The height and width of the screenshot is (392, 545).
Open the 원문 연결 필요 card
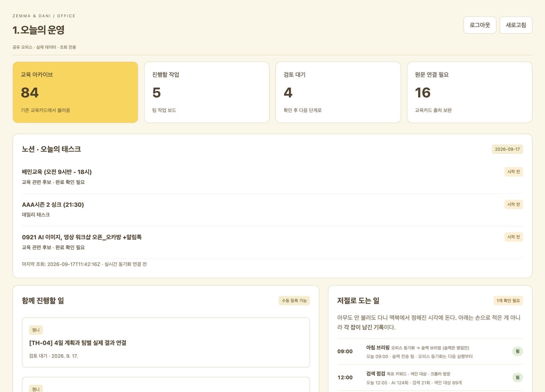coord(470,92)
